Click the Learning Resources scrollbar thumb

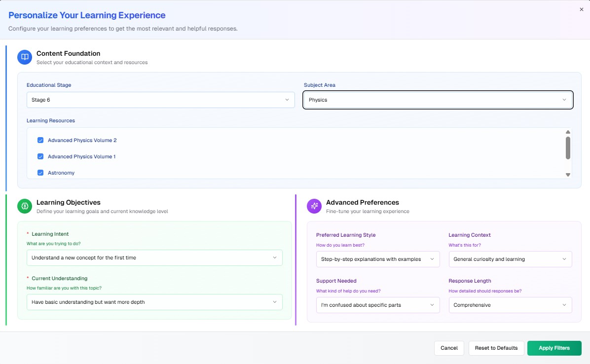pos(568,148)
